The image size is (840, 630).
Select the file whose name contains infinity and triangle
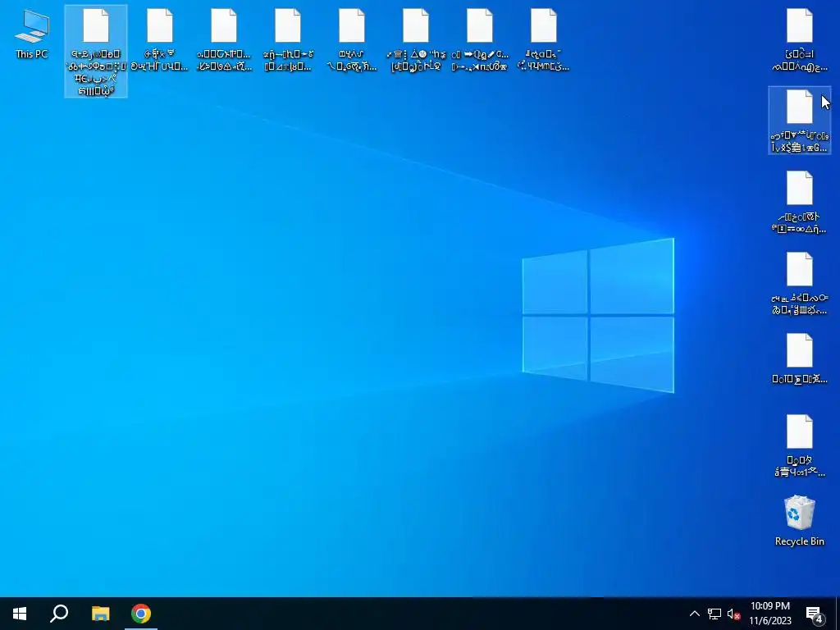(799, 203)
